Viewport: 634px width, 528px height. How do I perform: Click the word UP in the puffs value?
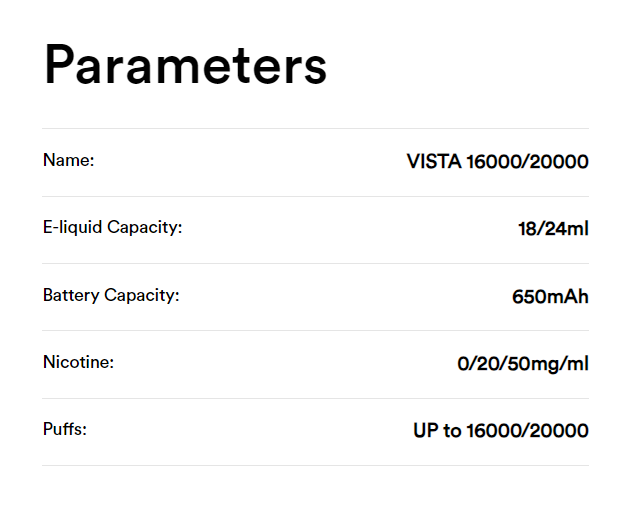(x=426, y=431)
